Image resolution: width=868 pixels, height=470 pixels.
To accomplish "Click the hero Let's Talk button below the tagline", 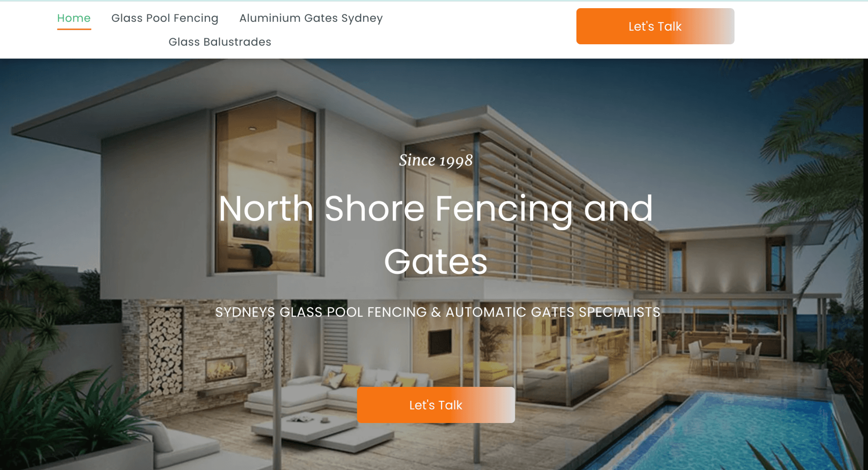I will point(436,405).
